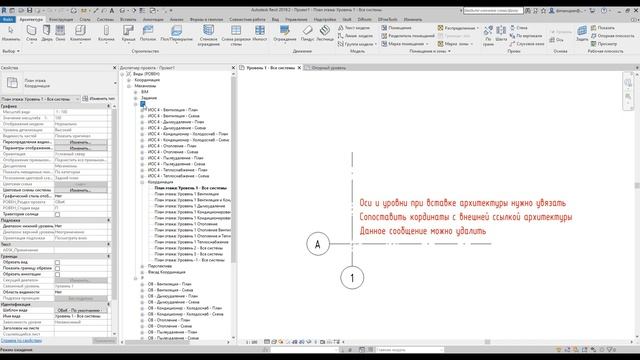
Task: Select План этажа: Уровень 1 Отопление view
Action: tap(186, 224)
